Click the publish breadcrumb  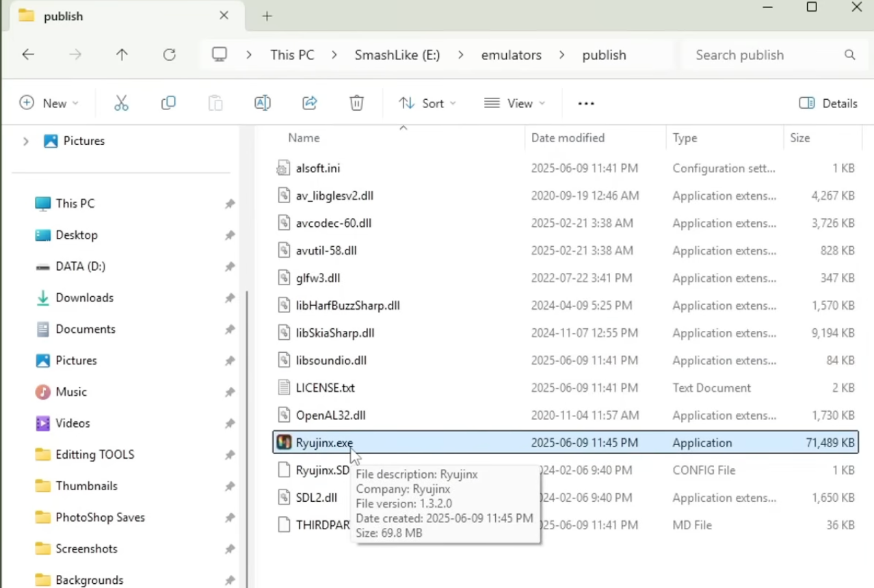coord(604,55)
